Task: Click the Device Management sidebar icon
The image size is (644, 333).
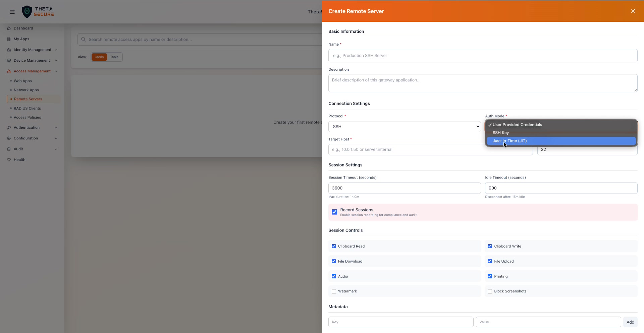Action: pyautogui.click(x=9, y=60)
